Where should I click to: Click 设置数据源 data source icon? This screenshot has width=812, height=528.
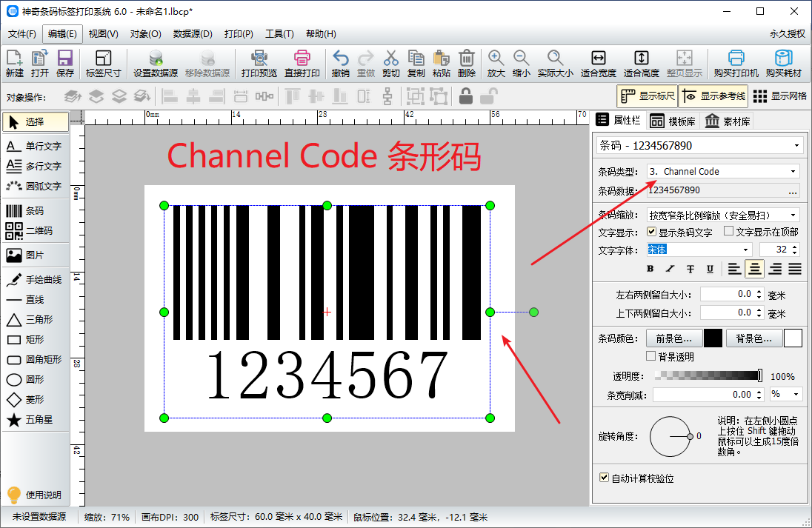pyautogui.click(x=156, y=64)
